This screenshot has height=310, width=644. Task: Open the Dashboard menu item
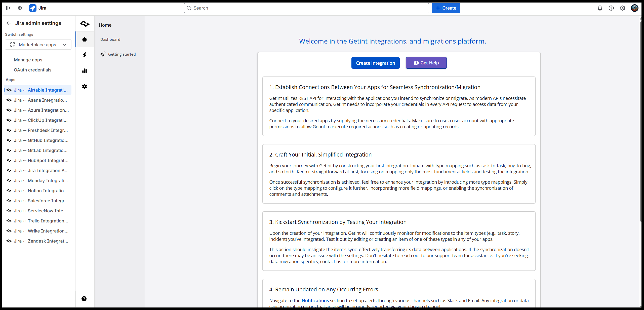tap(110, 39)
